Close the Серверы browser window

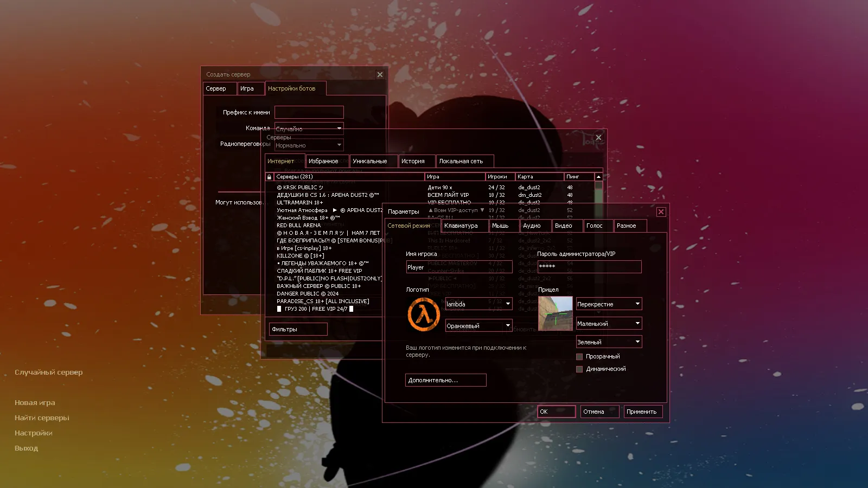pyautogui.click(x=598, y=138)
